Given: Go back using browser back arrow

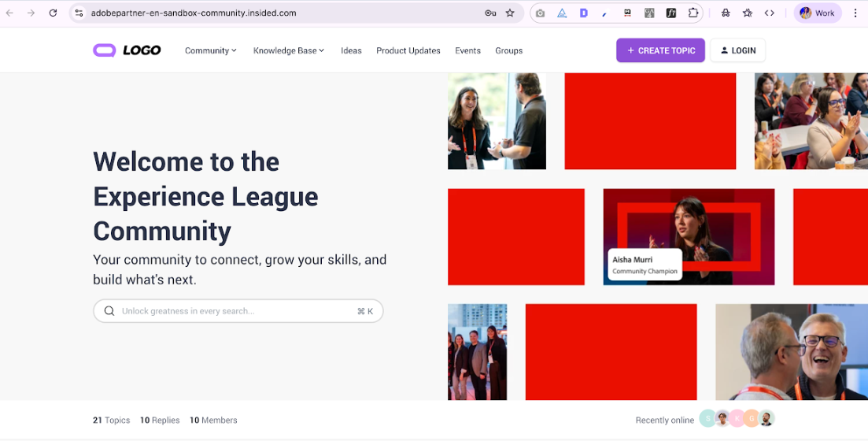Looking at the screenshot, I should [x=10, y=13].
